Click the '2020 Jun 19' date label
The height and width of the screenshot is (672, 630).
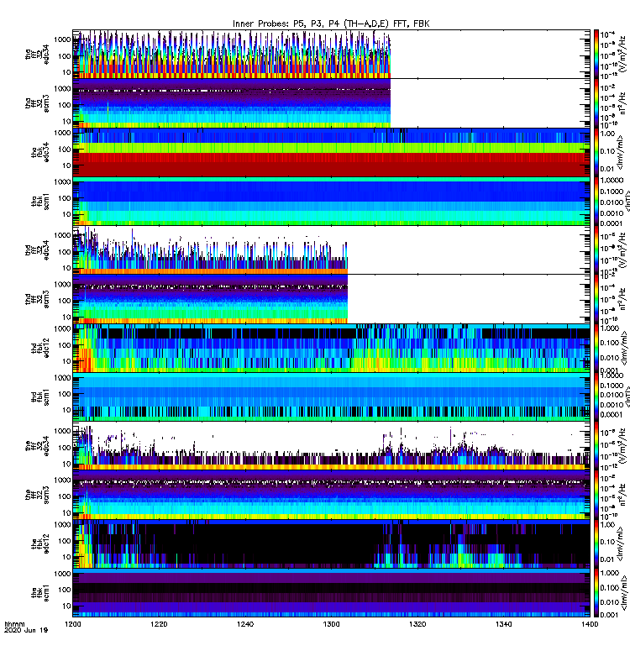click(26, 630)
